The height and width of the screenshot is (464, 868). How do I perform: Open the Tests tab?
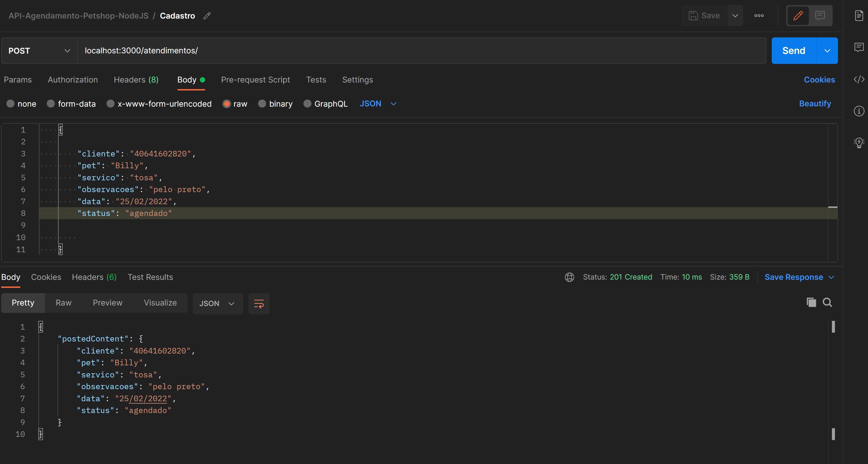coord(316,80)
